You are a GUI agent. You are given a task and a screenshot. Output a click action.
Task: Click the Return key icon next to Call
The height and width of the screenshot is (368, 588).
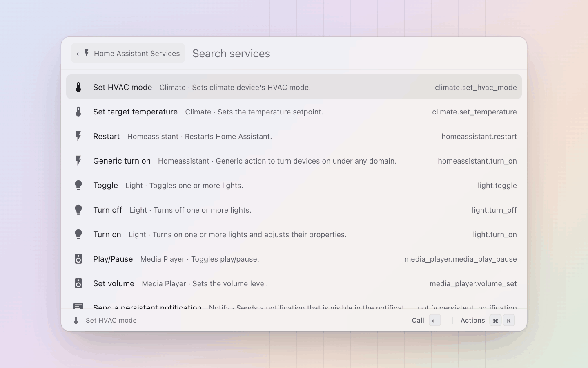[435, 321]
